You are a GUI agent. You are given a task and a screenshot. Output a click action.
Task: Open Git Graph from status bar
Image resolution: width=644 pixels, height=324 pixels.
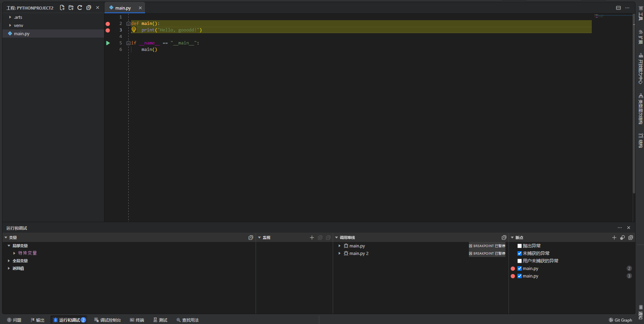(620, 320)
